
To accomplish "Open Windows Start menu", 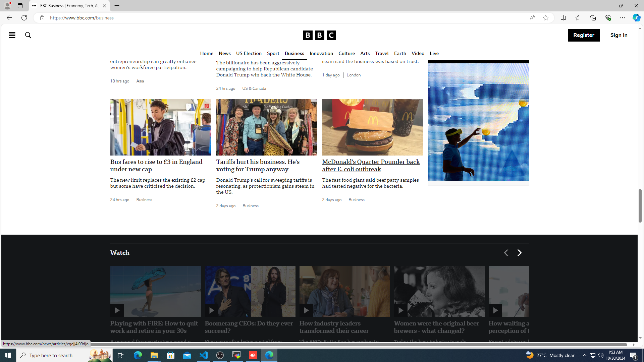I will click(x=8, y=355).
